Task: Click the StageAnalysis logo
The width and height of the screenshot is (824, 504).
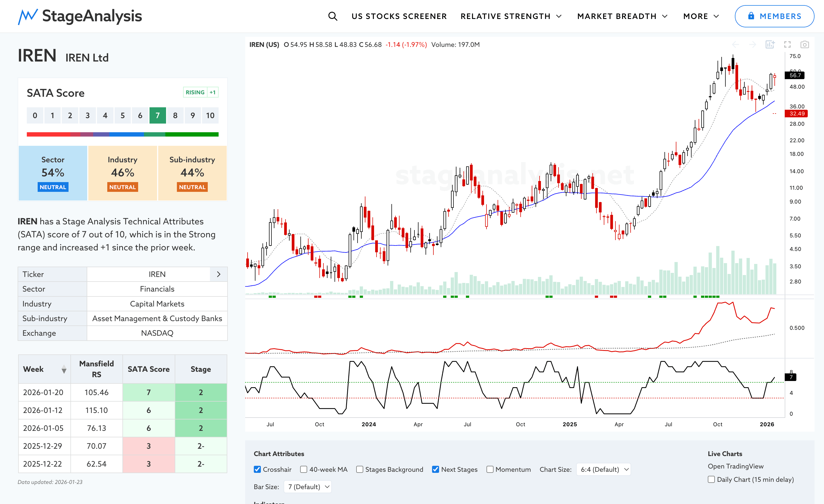Action: pos(80,16)
